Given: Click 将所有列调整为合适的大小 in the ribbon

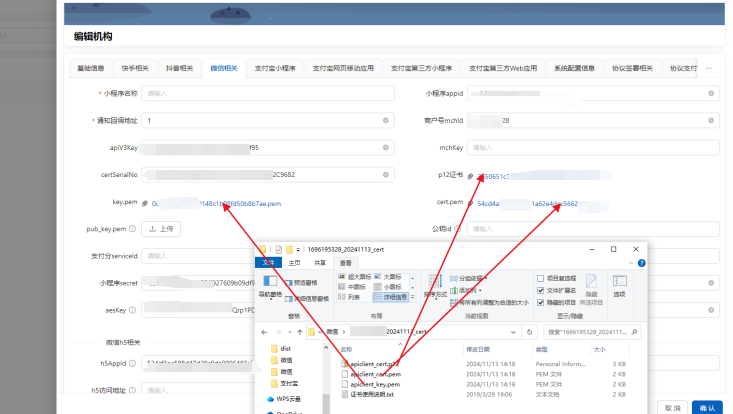Looking at the screenshot, I should tap(489, 303).
